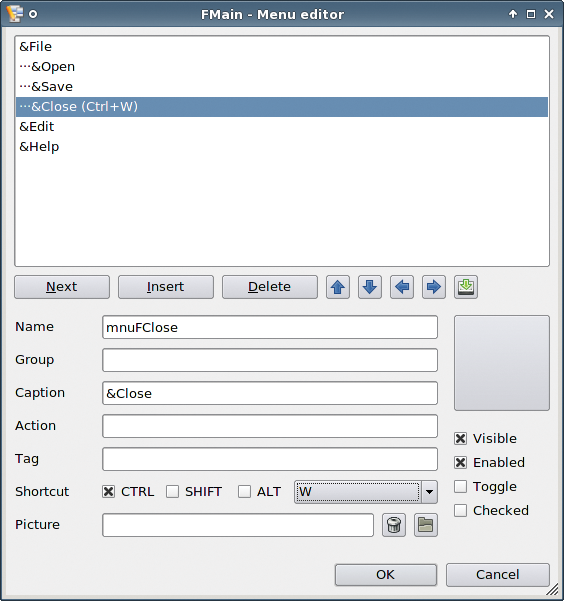Image resolution: width=564 pixels, height=601 pixels.
Task: Clear the picture with the trash icon
Action: (394, 525)
